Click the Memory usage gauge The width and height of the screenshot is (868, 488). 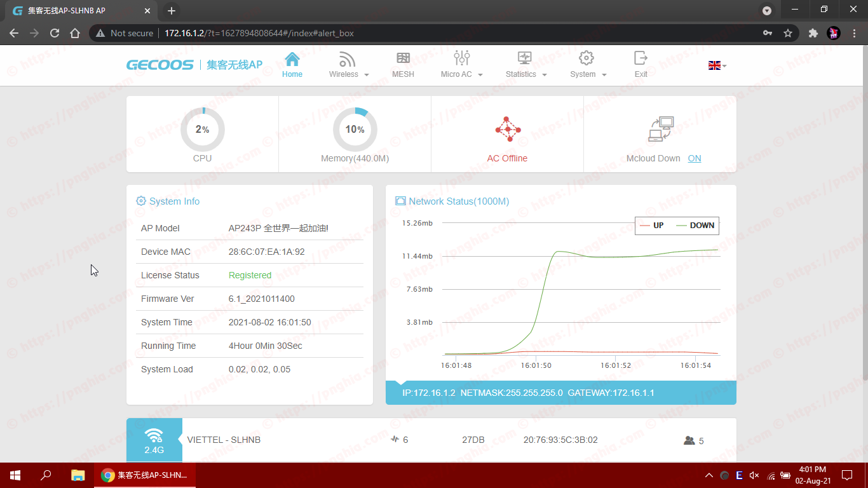point(355,129)
